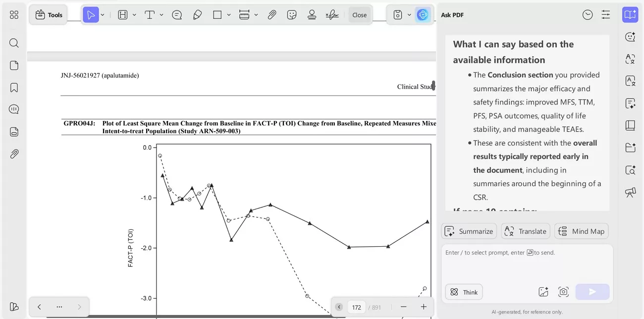Expand the snapshot tool dropdown

(x=410, y=14)
